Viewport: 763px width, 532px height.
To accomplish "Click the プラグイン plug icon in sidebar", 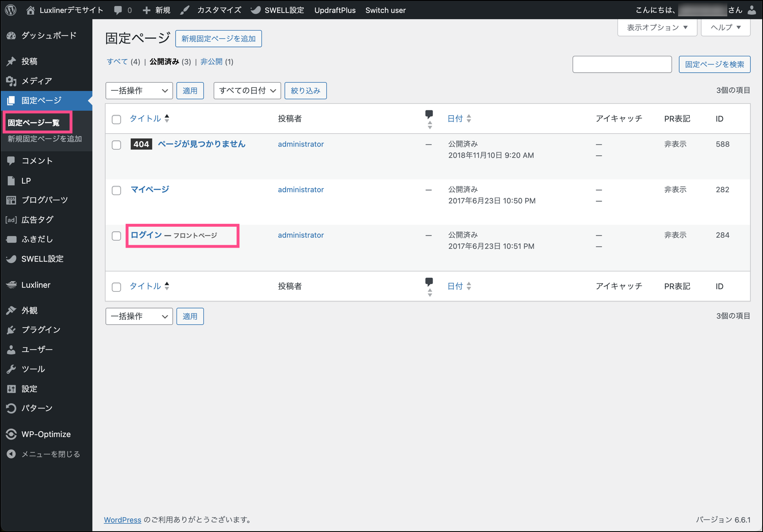I will click(11, 330).
